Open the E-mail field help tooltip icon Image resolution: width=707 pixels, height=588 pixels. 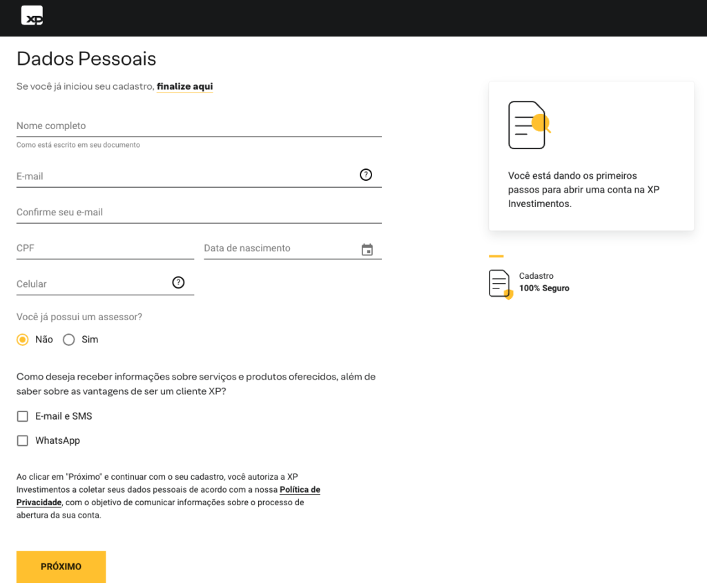pos(365,175)
